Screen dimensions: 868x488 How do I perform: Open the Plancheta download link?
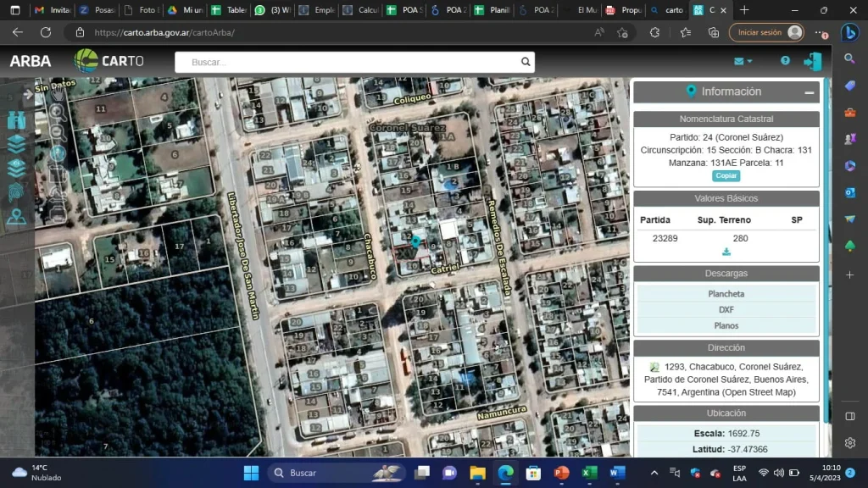tap(726, 294)
